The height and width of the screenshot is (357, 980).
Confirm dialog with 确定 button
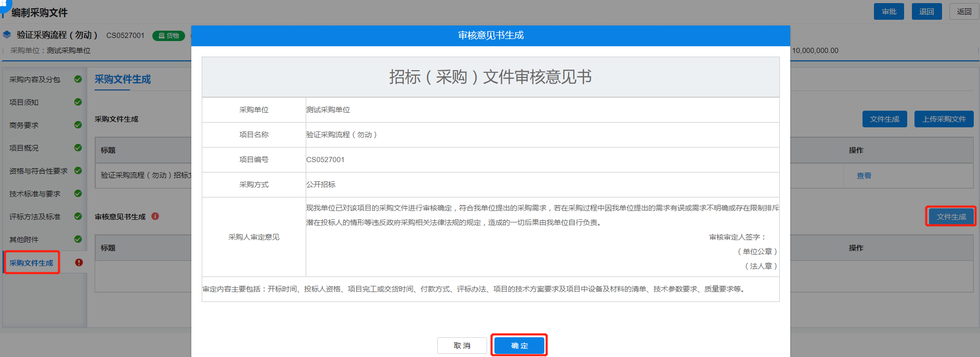519,346
